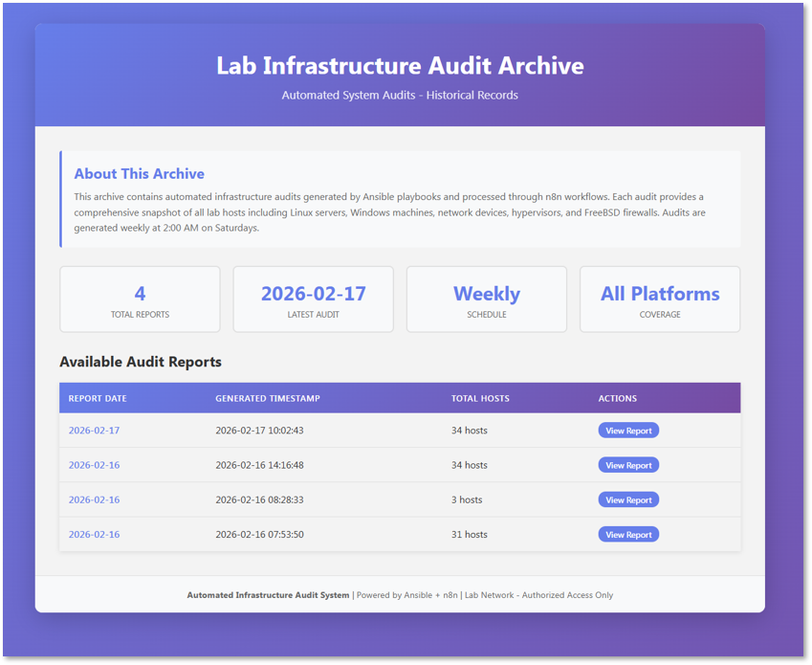Image resolution: width=812 pixels, height=665 pixels.
Task: Select the About This Archive heading
Action: (x=140, y=173)
